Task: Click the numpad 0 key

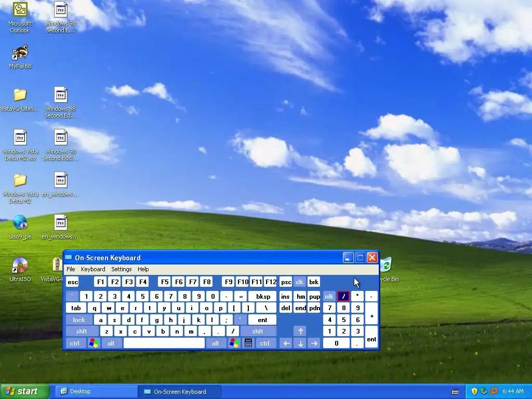Action: (x=336, y=343)
